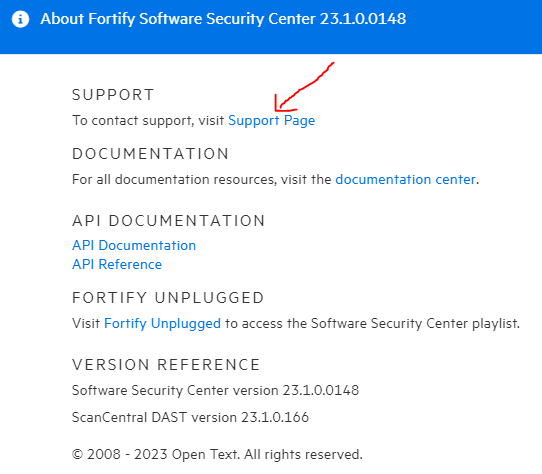Open the API Documentation link
Screen dimensions: 542x474
pyautogui.click(x=134, y=245)
